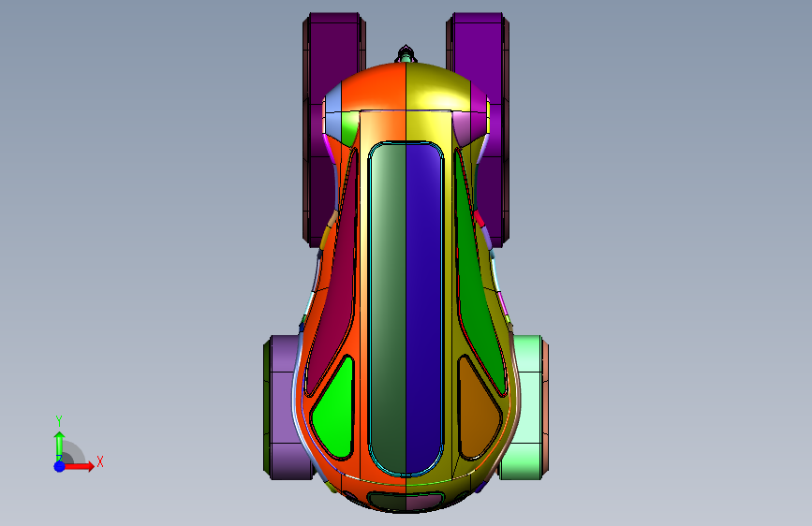The image size is (812, 526).
Task: Select the yellow nose dome surface
Action: coord(437,88)
